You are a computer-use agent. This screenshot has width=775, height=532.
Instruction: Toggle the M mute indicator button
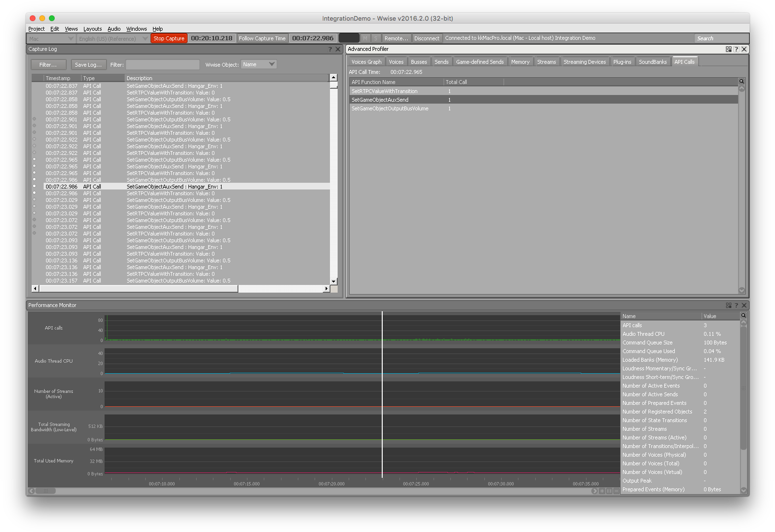click(365, 38)
